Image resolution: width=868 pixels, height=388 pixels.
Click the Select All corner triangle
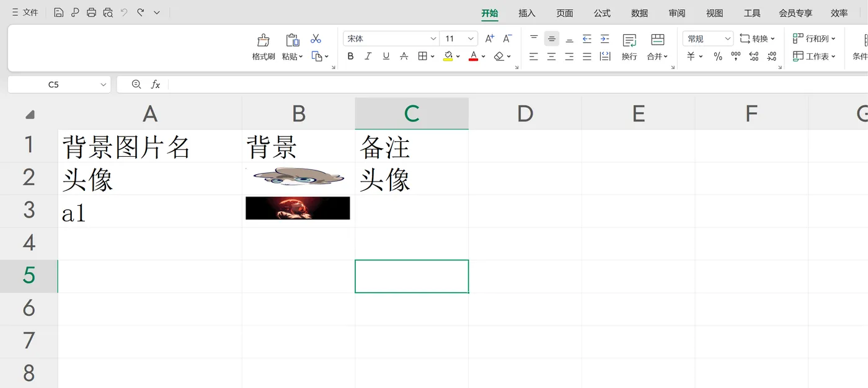(x=30, y=115)
